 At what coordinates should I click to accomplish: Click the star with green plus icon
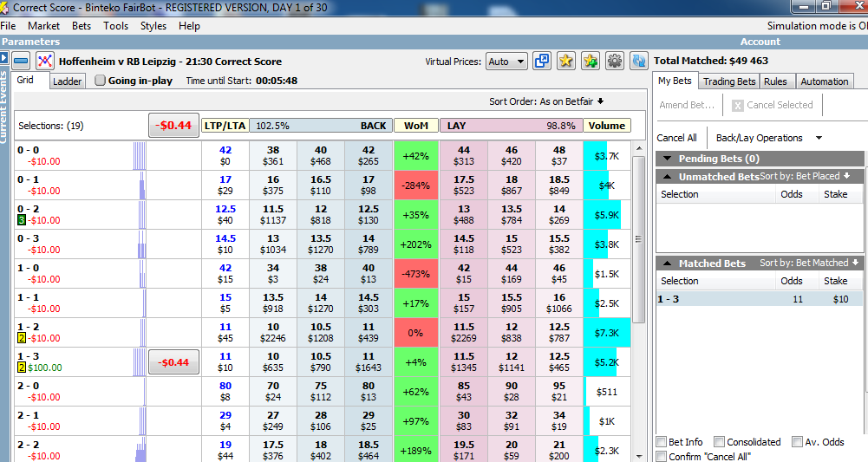[591, 61]
